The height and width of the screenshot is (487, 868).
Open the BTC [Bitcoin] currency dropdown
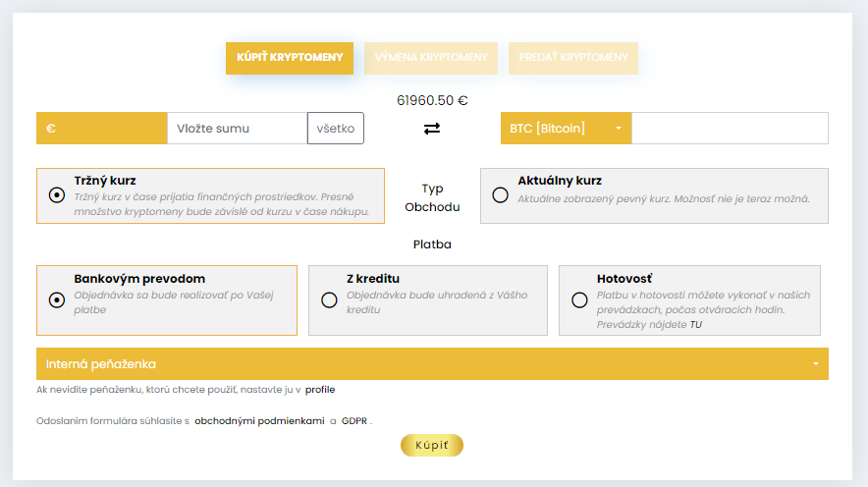click(566, 129)
